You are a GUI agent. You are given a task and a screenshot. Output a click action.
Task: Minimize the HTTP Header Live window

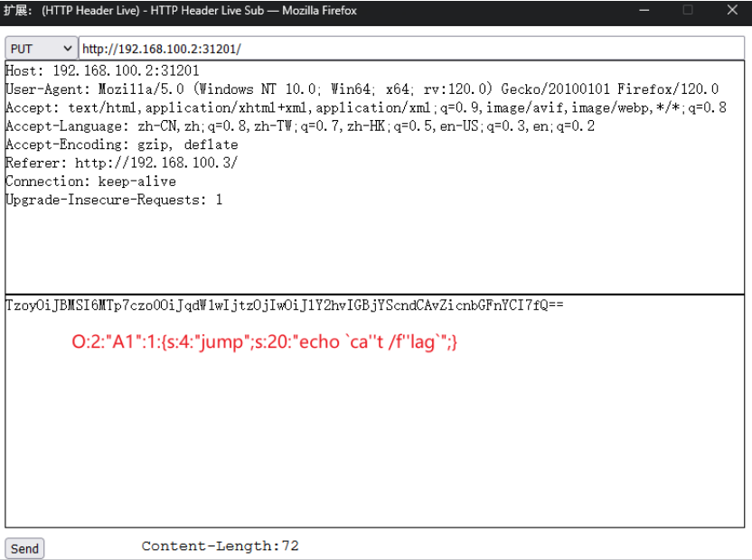point(644,11)
